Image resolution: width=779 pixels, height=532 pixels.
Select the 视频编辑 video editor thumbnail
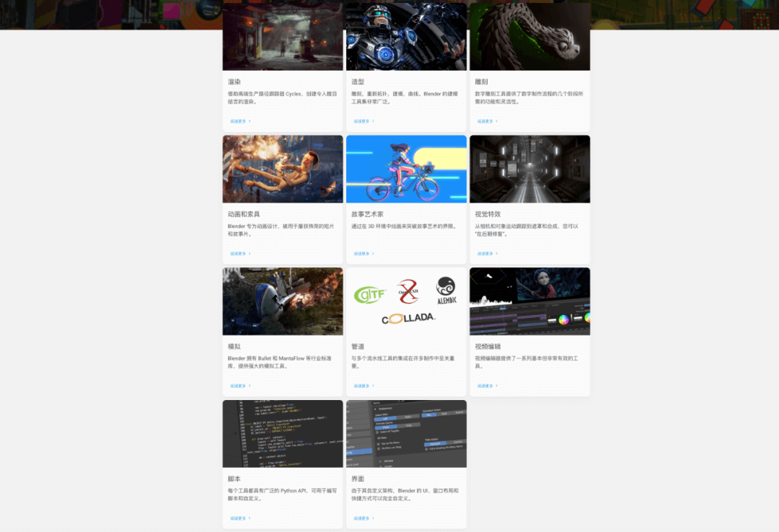coord(530,301)
